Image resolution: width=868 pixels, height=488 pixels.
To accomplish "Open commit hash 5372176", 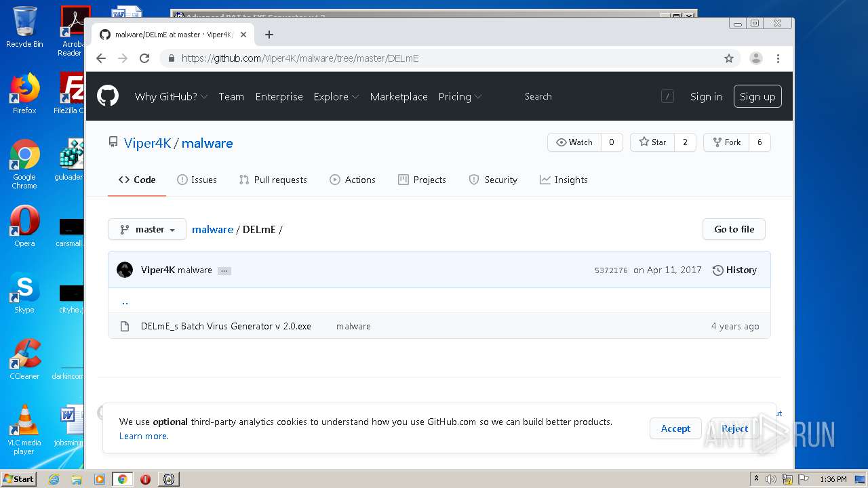I will pos(611,270).
